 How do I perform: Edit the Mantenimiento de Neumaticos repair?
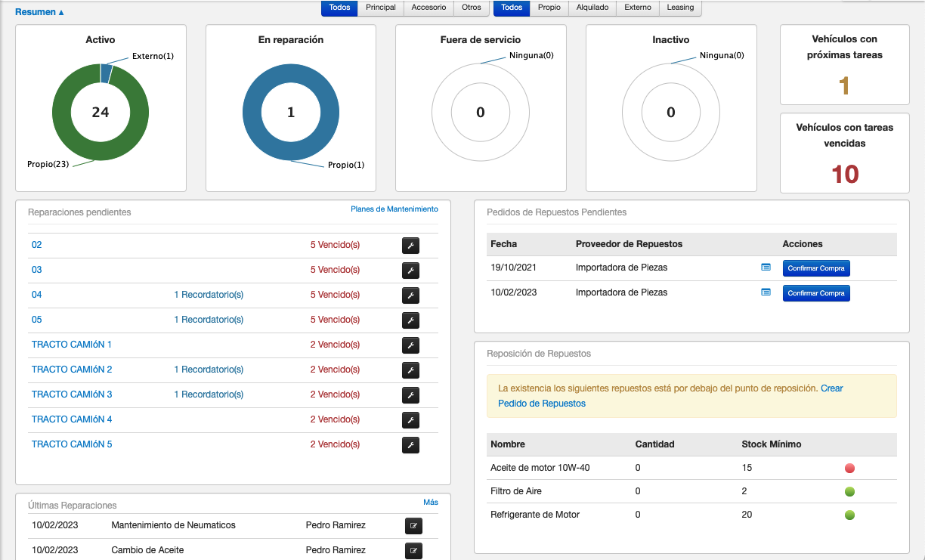[x=413, y=526]
